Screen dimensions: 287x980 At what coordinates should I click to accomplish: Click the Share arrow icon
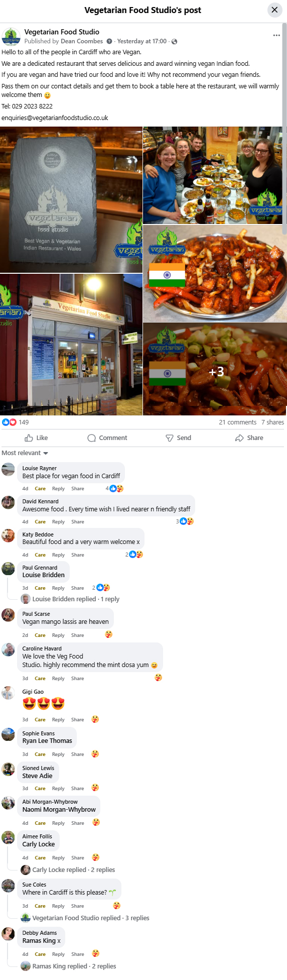coord(239,438)
